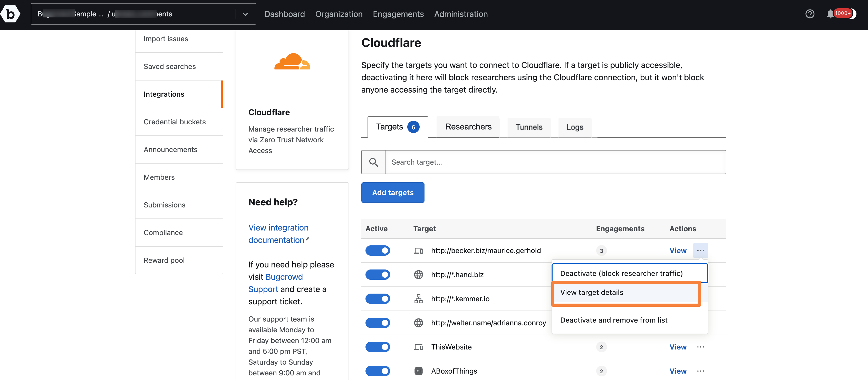The width and height of the screenshot is (868, 380).
Task: Click the Cloudflare cloud logo
Action: point(292,62)
